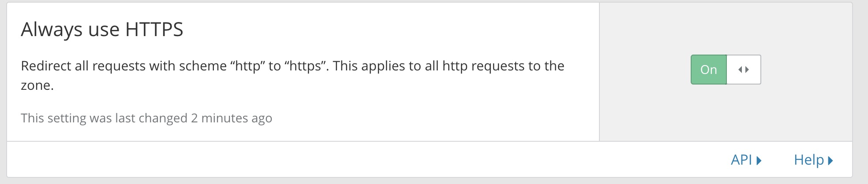The image size is (868, 184).
Task: Expand the triangle arrow beside API
Action: [759, 160]
